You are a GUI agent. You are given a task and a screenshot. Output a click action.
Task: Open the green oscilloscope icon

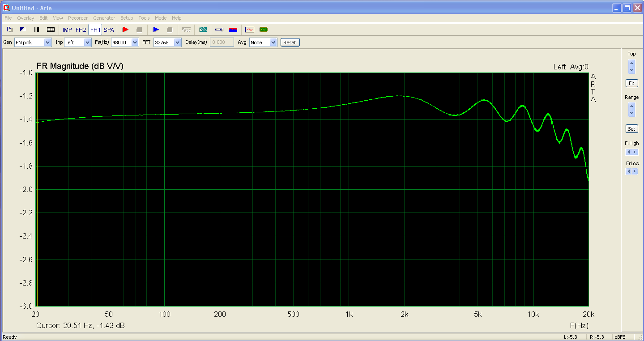point(264,30)
